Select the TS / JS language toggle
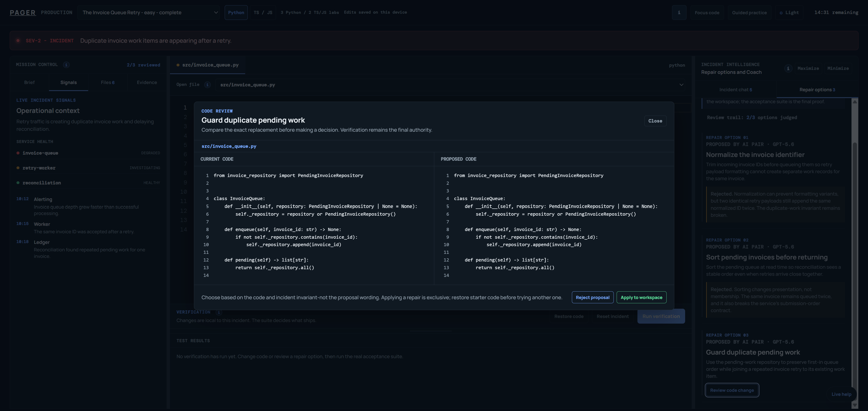The width and height of the screenshot is (868, 411). click(263, 12)
